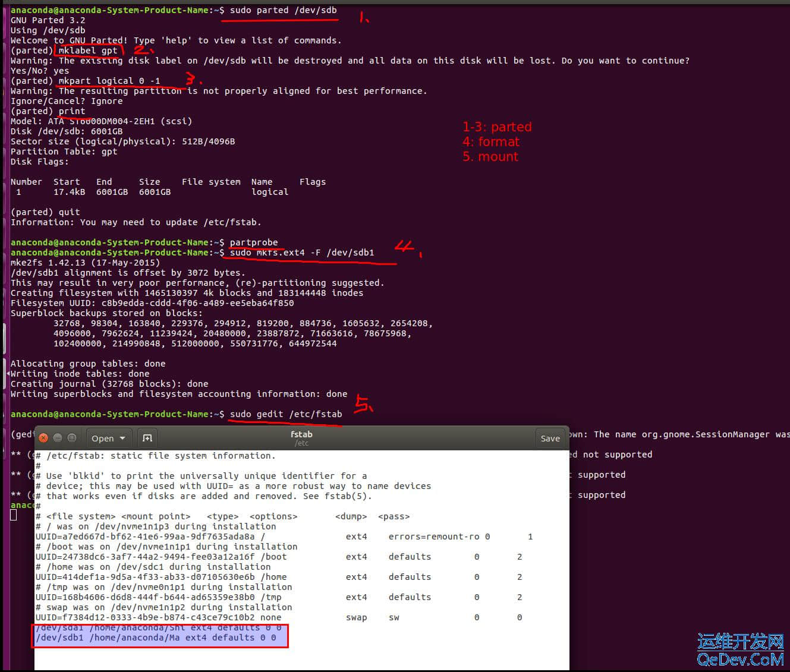Close the gedit fstab window
The height and width of the screenshot is (672, 790).
43,438
